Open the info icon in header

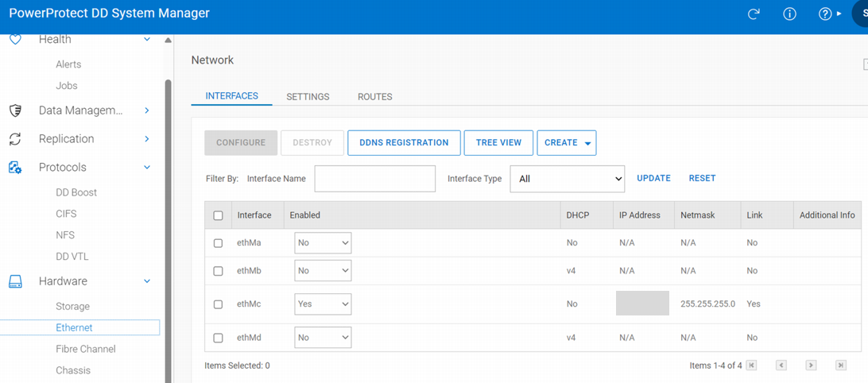pos(789,14)
